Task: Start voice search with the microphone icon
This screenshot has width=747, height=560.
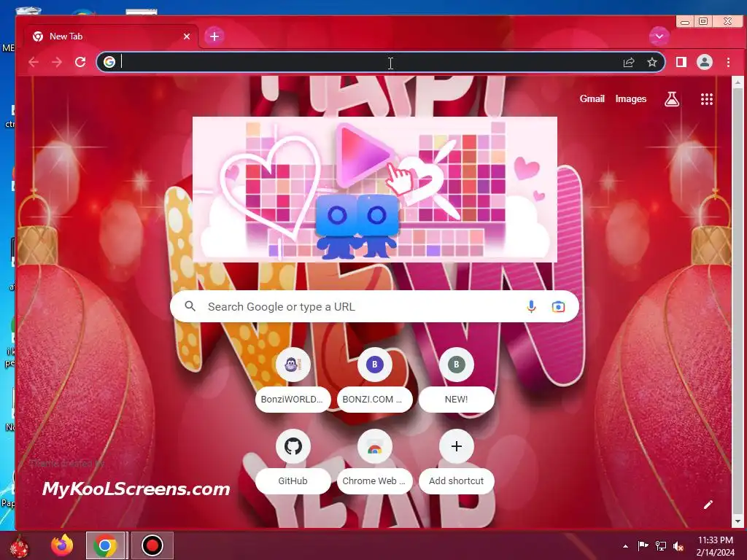Action: point(532,307)
